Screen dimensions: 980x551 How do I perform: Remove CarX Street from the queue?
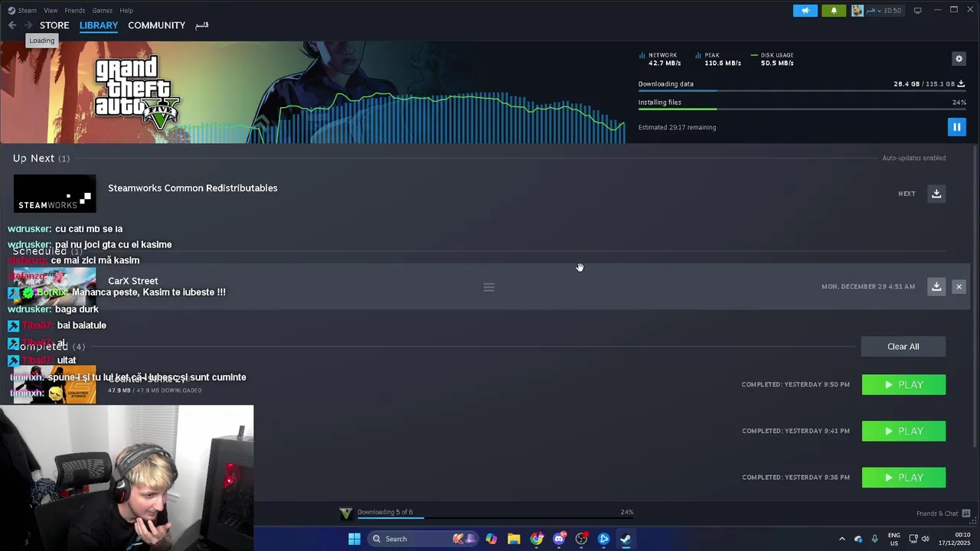click(x=959, y=286)
